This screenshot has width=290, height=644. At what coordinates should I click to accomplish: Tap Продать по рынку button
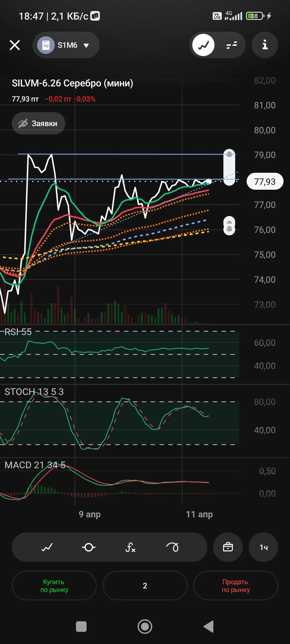tap(236, 586)
